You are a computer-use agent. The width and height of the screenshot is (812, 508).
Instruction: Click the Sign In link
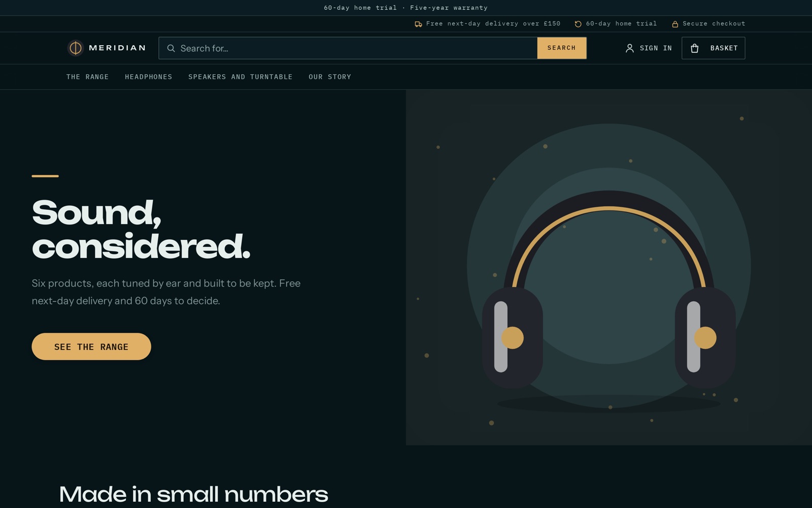(x=649, y=48)
